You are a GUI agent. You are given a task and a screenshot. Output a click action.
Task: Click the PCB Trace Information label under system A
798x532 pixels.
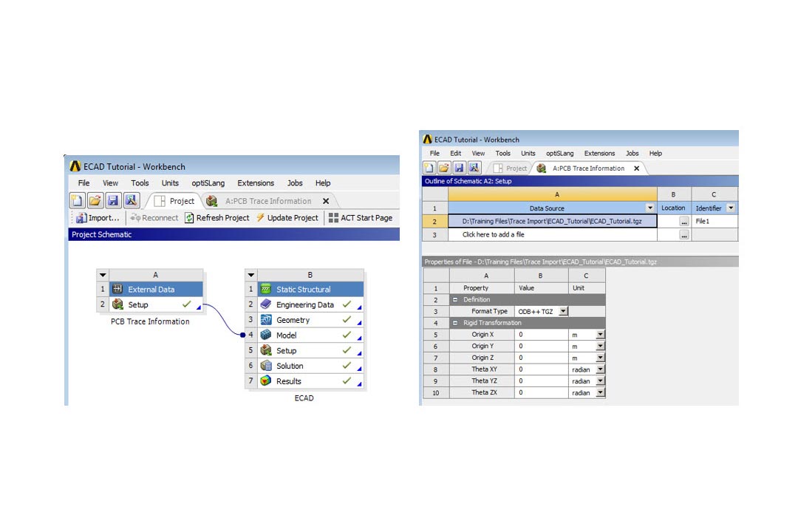tap(150, 321)
